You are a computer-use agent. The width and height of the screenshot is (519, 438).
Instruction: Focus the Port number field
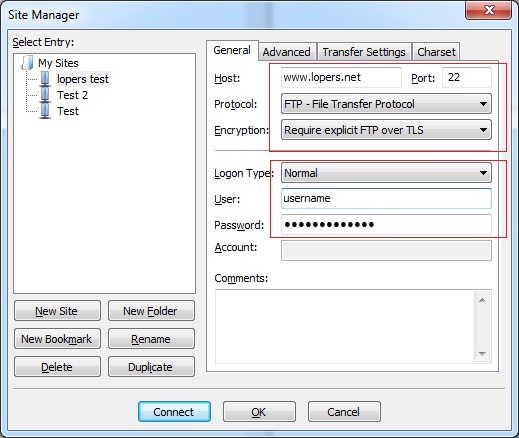point(467,77)
